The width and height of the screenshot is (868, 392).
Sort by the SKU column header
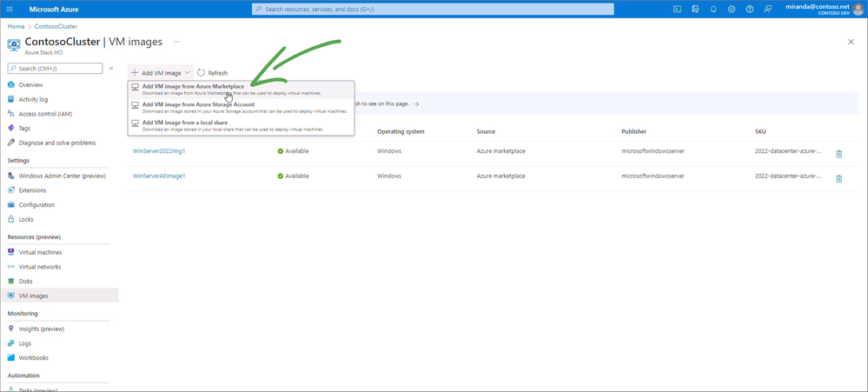point(760,131)
